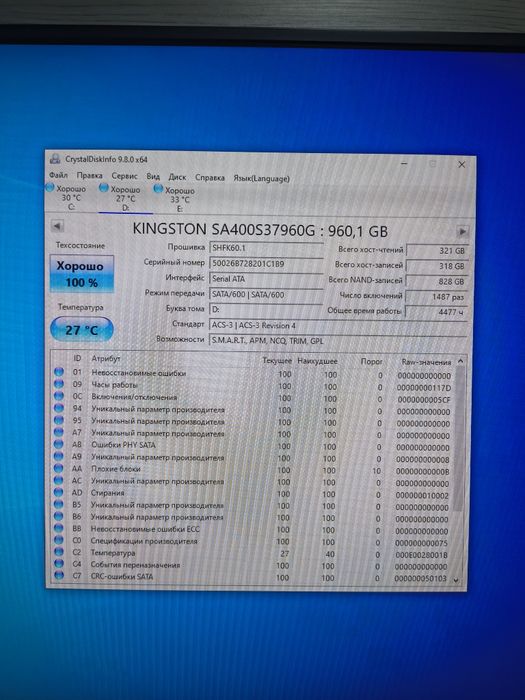This screenshot has height=700, width=525.
Task: Click host writes value 318 GB
Action: [437, 266]
